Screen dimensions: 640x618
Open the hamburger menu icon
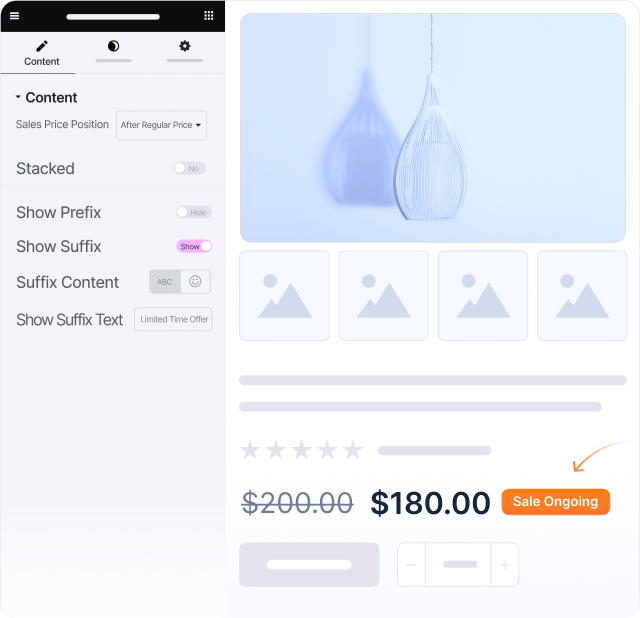14,16
